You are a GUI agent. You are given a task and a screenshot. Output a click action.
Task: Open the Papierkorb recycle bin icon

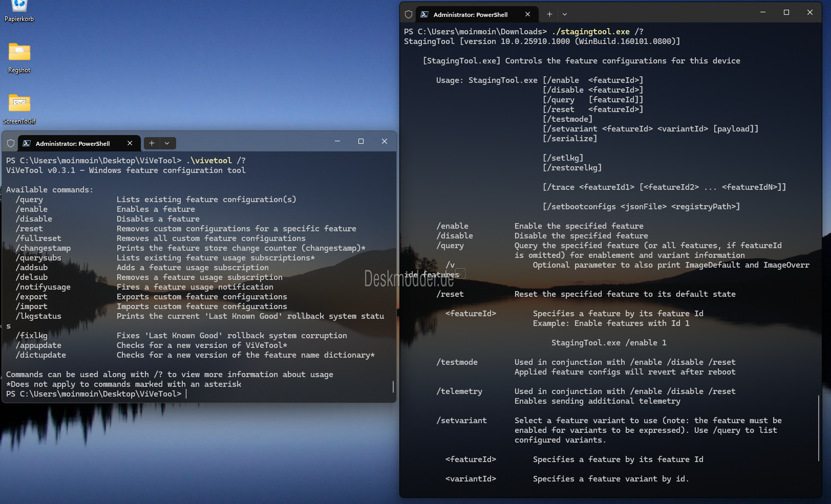pos(19,10)
